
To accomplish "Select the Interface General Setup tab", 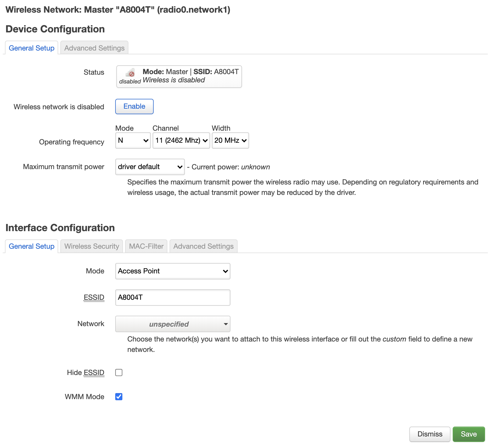I will 32,246.
